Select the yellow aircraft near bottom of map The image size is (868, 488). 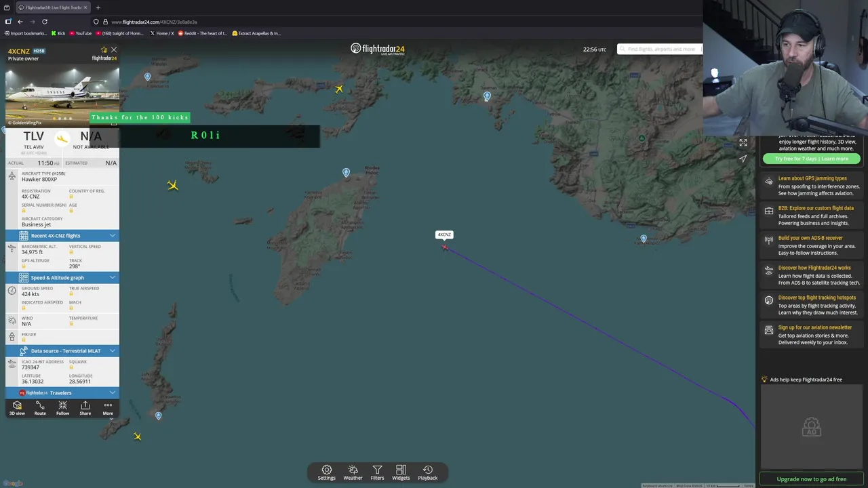click(x=138, y=436)
